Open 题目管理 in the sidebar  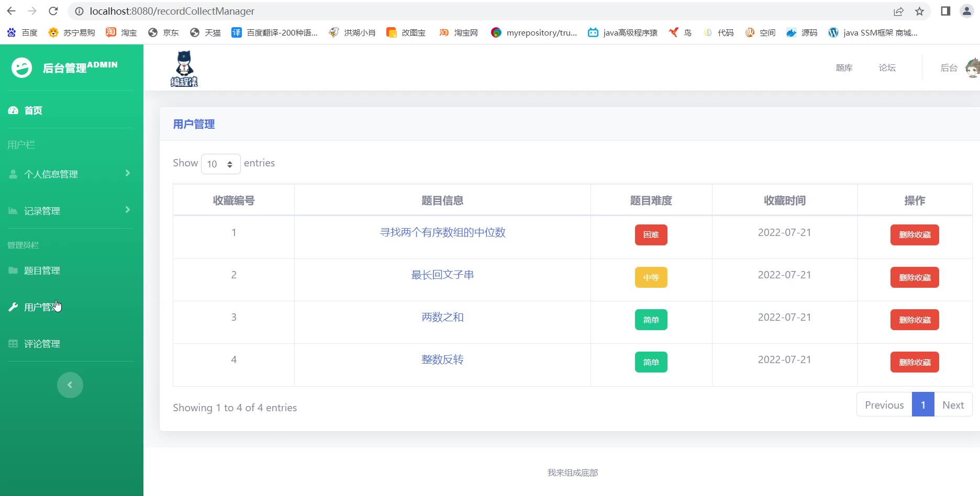pos(42,270)
